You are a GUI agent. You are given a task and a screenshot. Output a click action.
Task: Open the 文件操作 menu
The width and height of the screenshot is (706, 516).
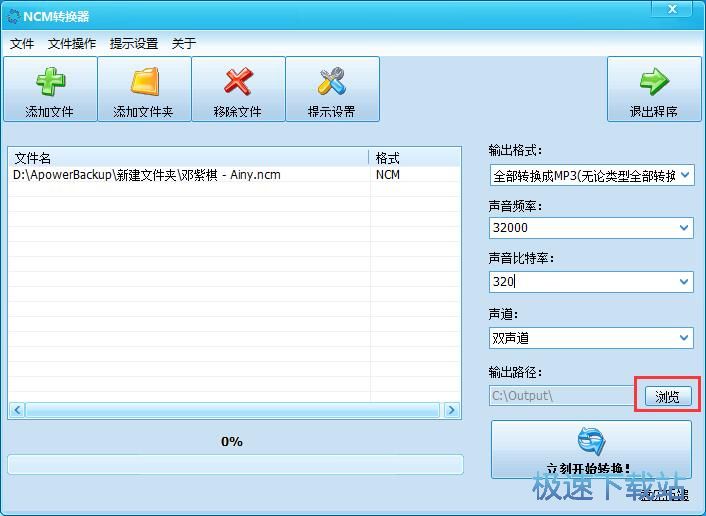[72, 43]
